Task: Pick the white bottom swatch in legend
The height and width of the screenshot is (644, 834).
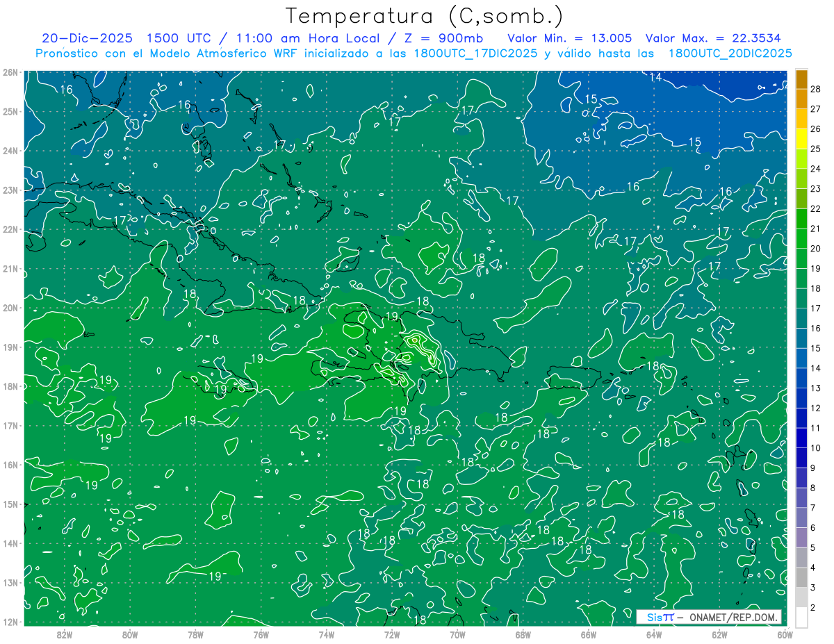Action: pos(801,616)
